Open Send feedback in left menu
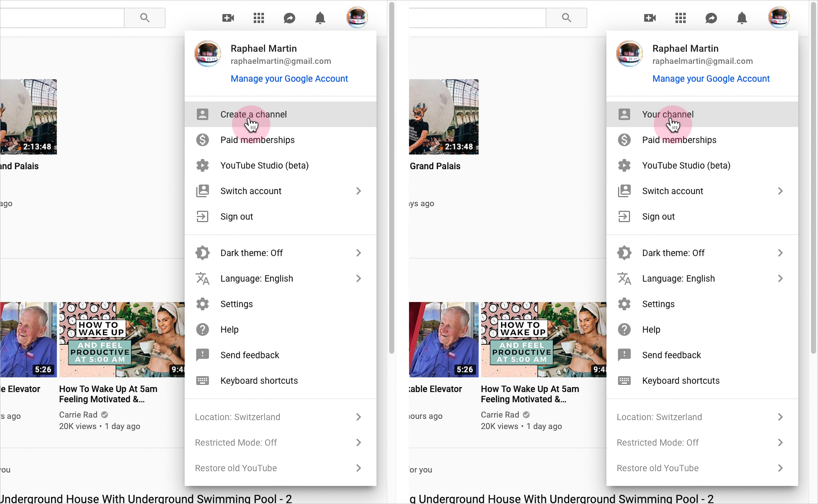The width and height of the screenshot is (818, 504). 281,355
